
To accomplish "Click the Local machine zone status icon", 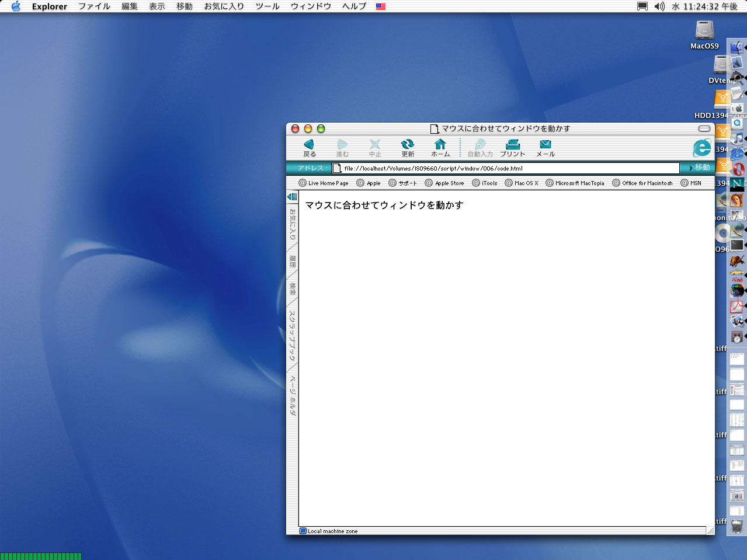I will [x=303, y=531].
